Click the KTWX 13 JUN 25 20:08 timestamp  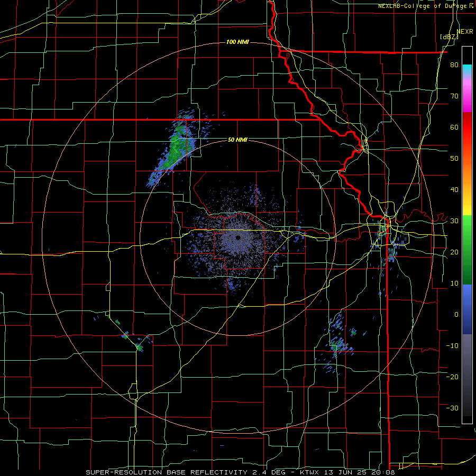[347, 472]
